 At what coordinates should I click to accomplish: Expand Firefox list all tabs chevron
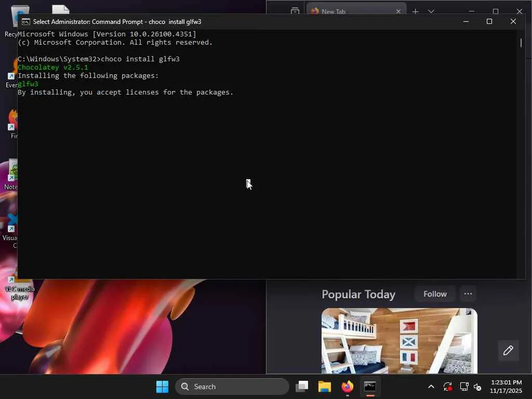pos(431,11)
